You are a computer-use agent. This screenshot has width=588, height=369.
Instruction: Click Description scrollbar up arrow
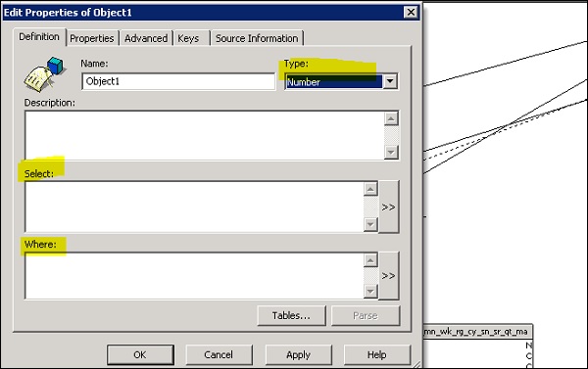[391, 118]
